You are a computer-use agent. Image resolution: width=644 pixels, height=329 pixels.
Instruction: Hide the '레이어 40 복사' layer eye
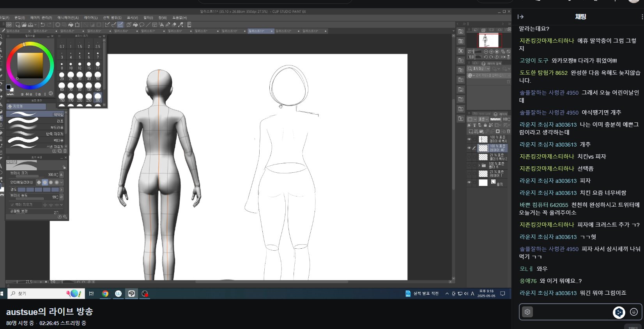click(469, 139)
